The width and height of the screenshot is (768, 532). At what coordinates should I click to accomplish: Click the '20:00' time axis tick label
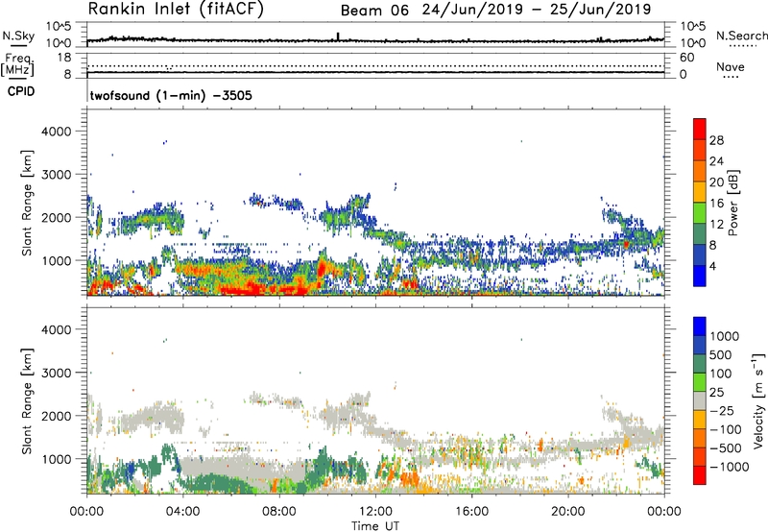pyautogui.click(x=567, y=512)
